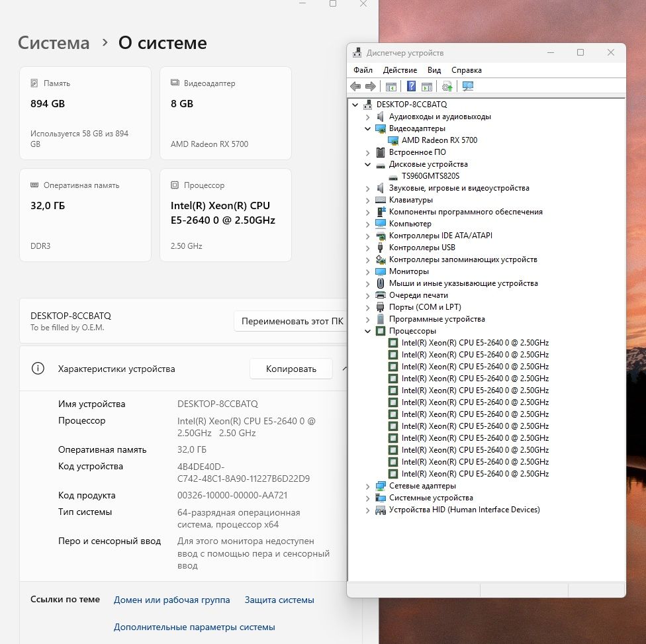646x644 pixels.
Task: Click the scan for hardware changes icon
Action: tap(467, 86)
